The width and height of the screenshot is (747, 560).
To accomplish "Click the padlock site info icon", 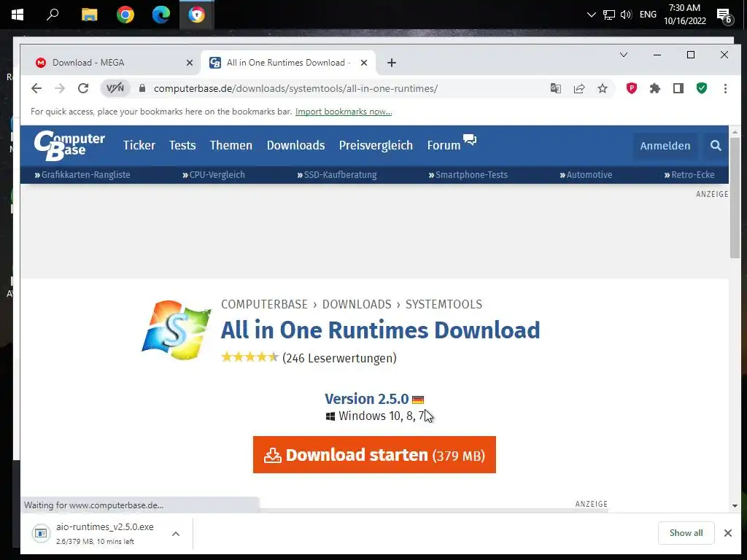I will coord(142,88).
